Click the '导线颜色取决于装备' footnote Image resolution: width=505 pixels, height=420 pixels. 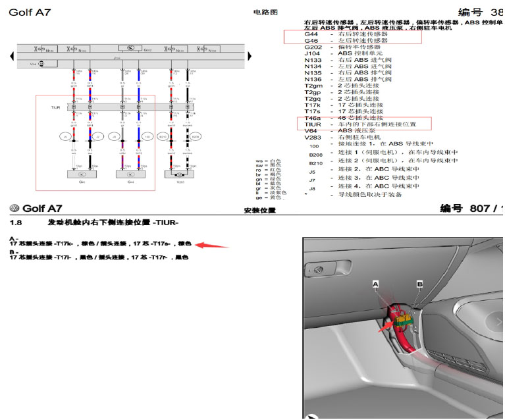[x=370, y=195]
